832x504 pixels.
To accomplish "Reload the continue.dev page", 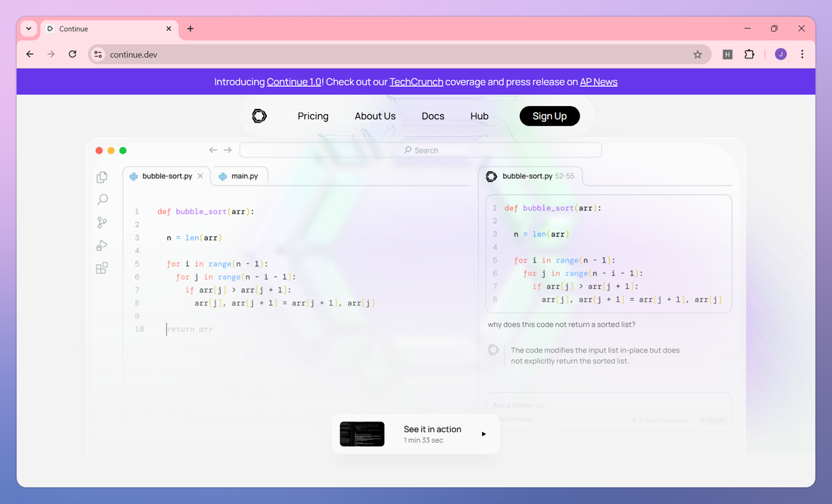I will [x=72, y=54].
